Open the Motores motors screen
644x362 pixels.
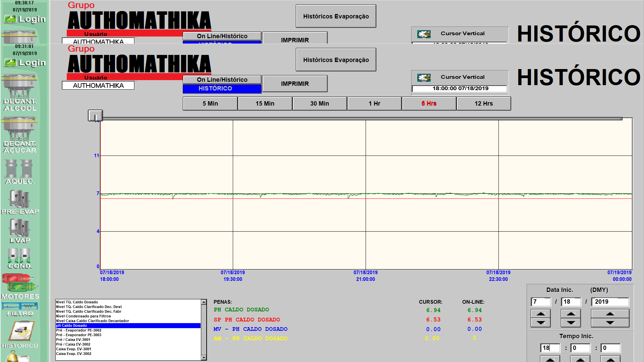click(x=20, y=287)
